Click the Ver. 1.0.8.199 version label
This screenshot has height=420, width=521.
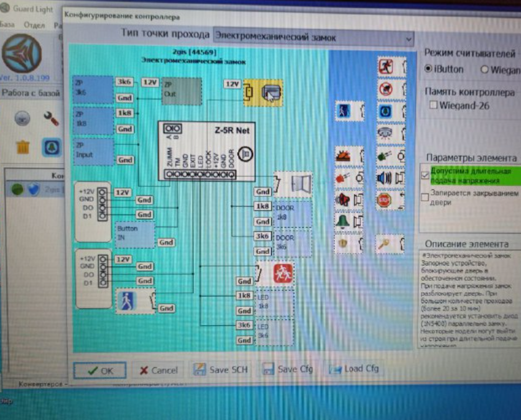point(25,78)
